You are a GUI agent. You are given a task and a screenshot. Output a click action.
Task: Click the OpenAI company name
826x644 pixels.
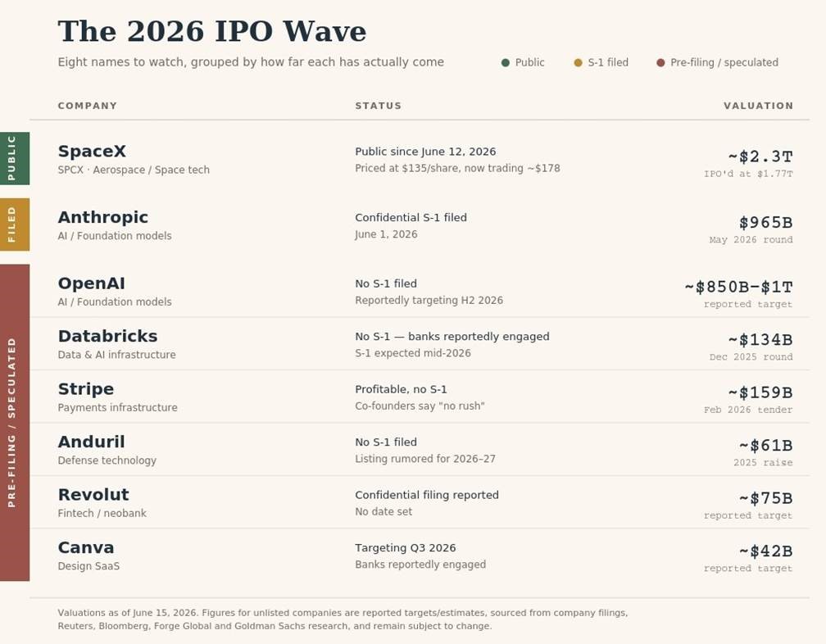[x=91, y=283]
